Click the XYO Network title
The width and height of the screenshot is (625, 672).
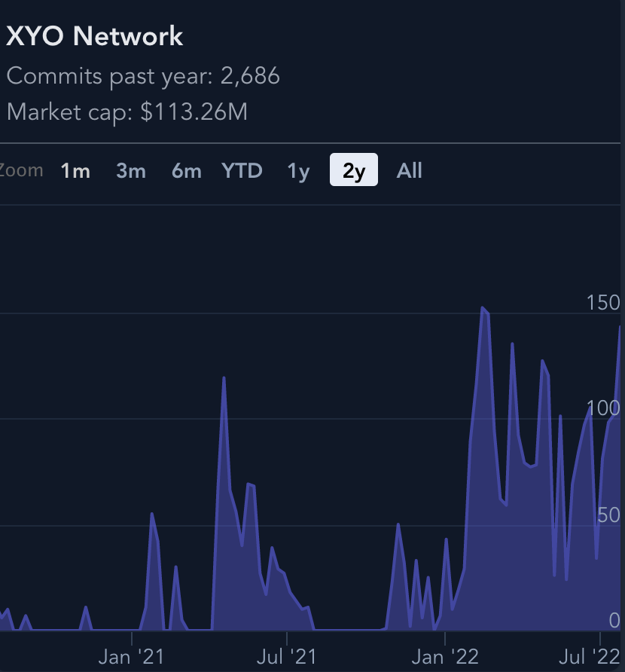(x=95, y=35)
